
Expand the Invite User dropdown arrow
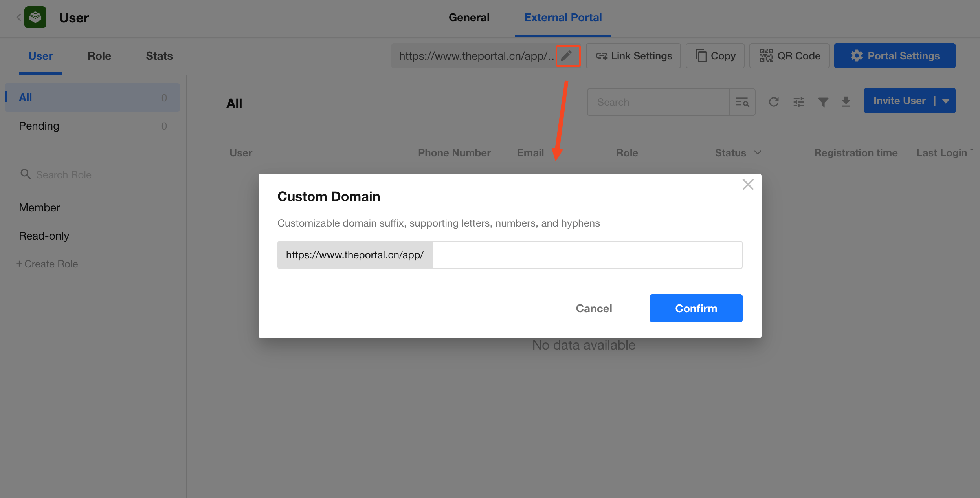[946, 101]
